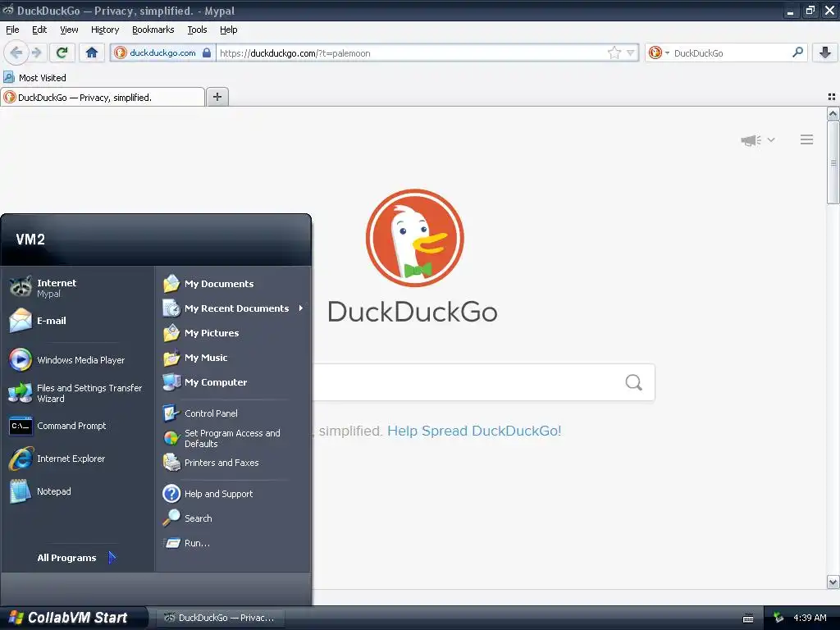Screen dimensions: 840x630
Task: Click the on-screen keyboard tray icon
Action: pos(748,619)
